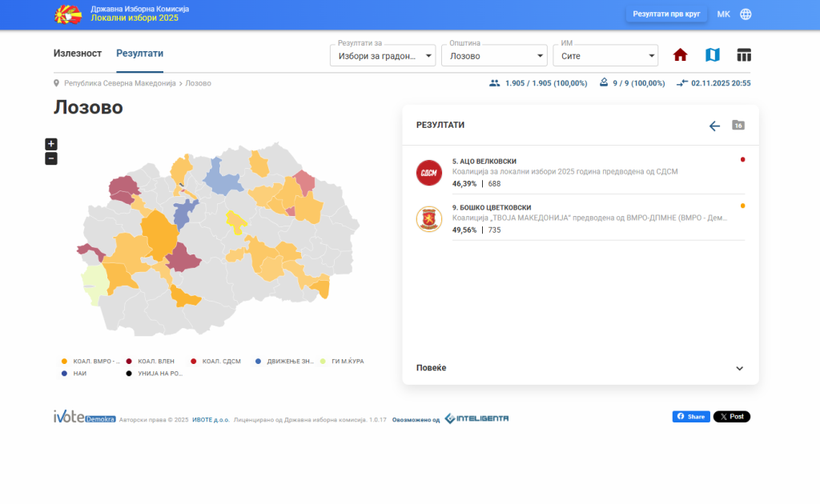Open the Резултати за dropdown
820x504 pixels.
[383, 56]
